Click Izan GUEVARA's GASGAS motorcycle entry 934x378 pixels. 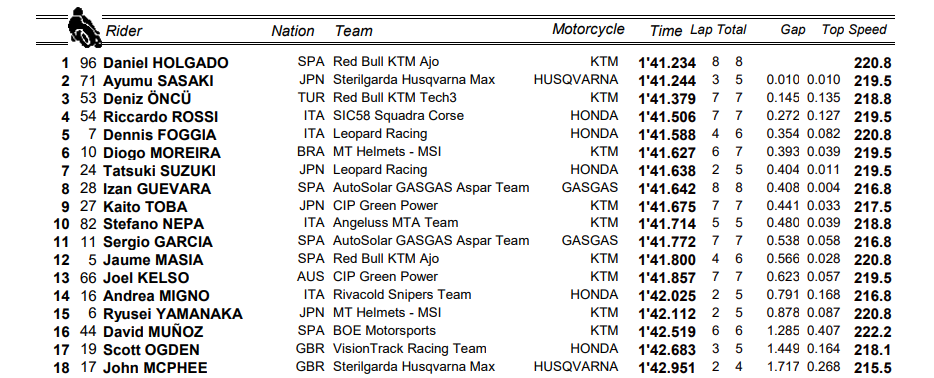590,188
